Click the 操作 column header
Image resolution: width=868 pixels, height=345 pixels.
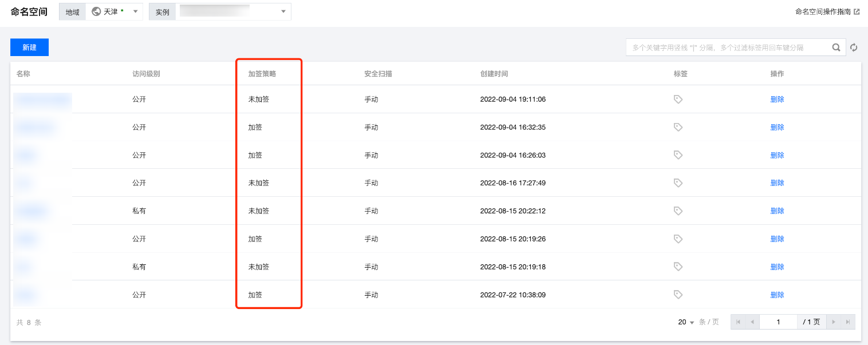coord(777,74)
